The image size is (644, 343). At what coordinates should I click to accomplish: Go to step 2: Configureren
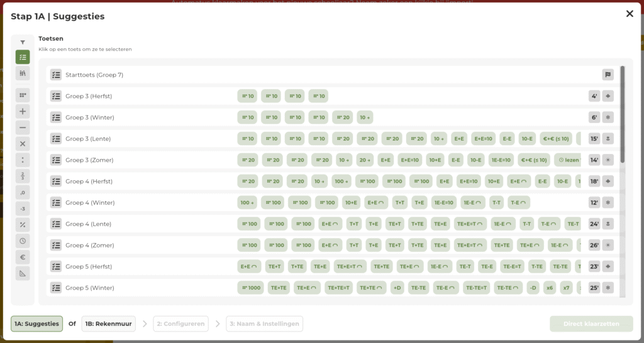coord(180,324)
